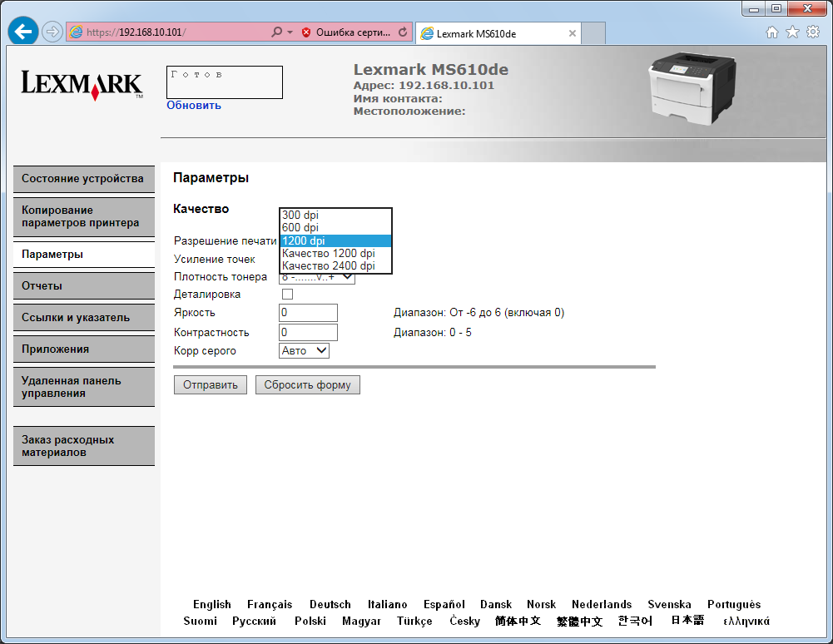Click the Контрастность input field
Viewport: 833px width, 644px height.
[x=308, y=332]
